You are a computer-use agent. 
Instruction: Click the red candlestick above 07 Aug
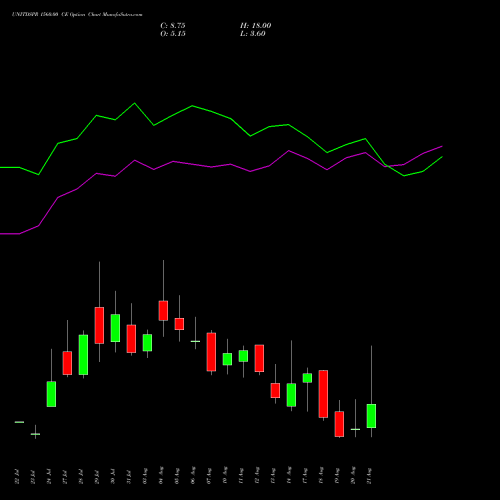click(x=211, y=352)
